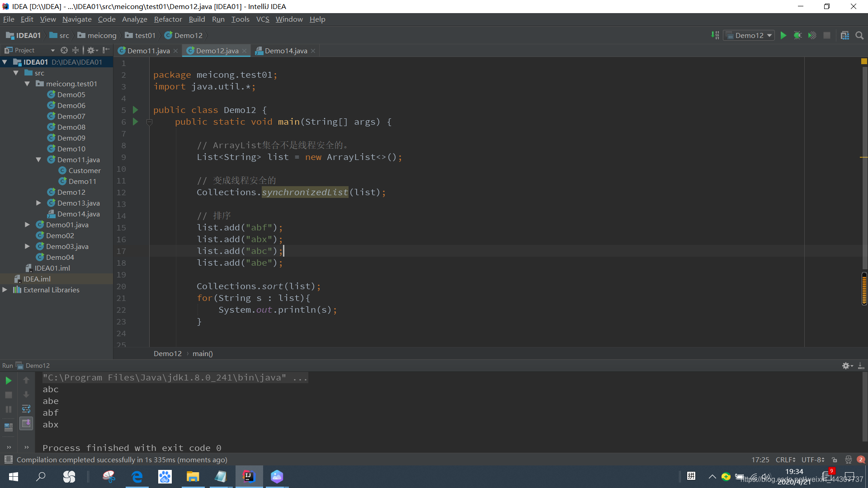
Task: Click main() in editor breadcrumb
Action: 203,353
